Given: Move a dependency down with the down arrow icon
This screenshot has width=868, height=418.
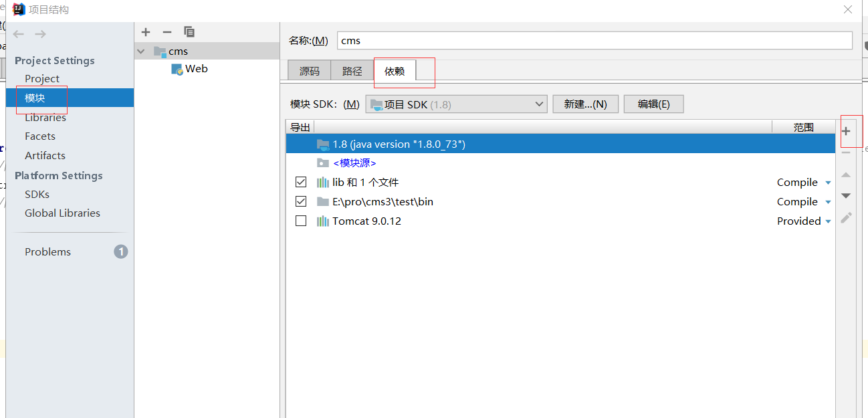Looking at the screenshot, I should (847, 195).
